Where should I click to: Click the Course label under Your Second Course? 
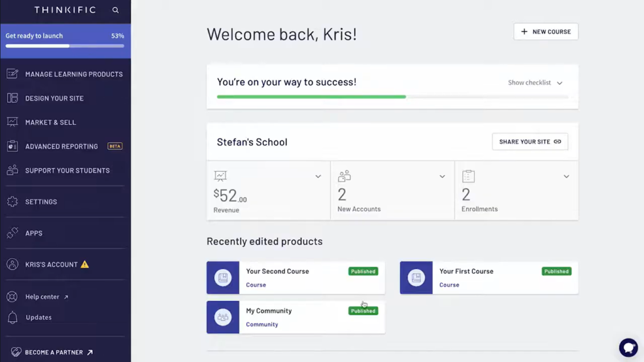(x=256, y=285)
